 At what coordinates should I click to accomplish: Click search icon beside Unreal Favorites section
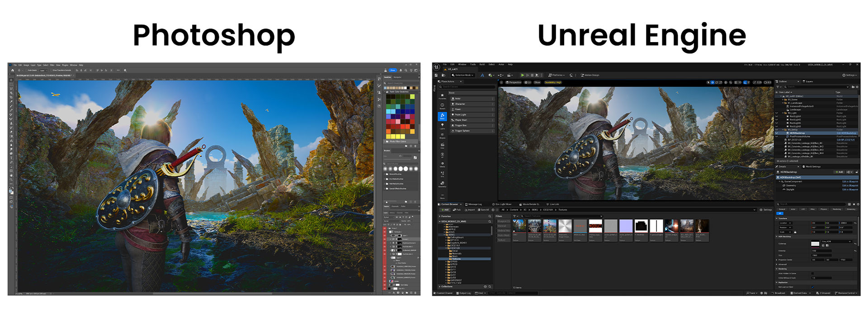tap(490, 216)
